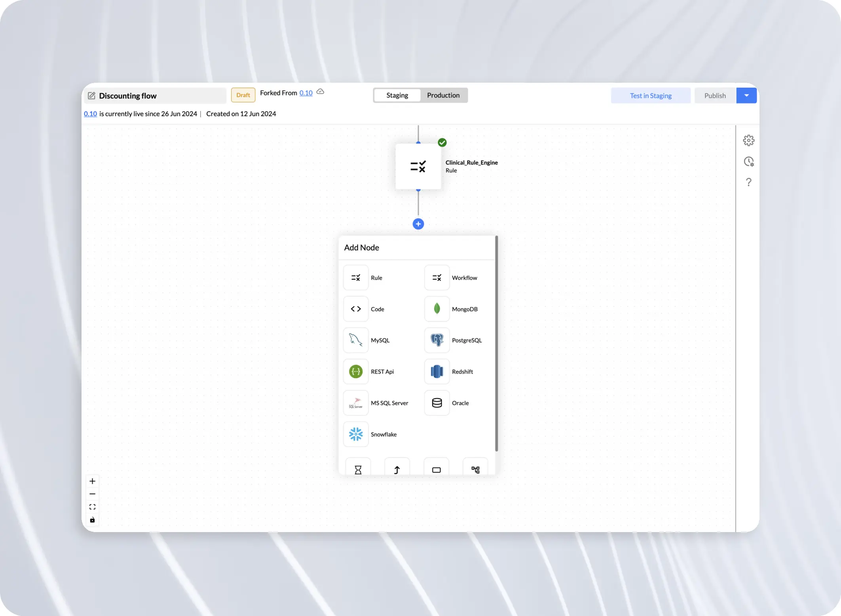Open the Forked From 0.10 link
Screen dimensions: 841x616
click(x=306, y=93)
